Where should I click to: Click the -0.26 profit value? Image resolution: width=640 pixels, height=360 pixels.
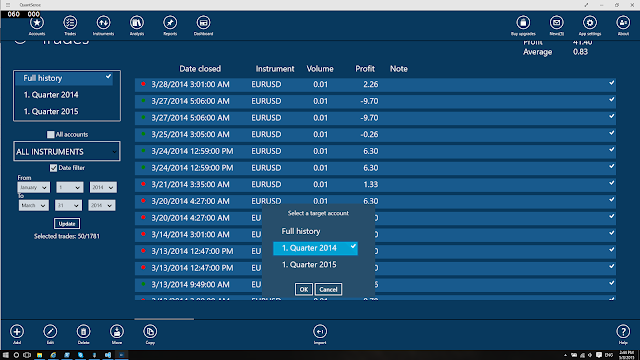[369, 134]
